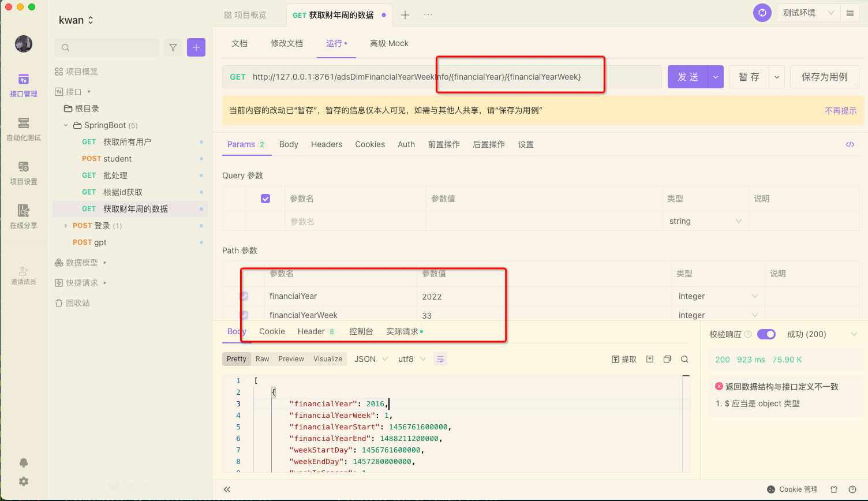
Task: Select the 获取所有用户 GET endpoint
Action: 129,142
